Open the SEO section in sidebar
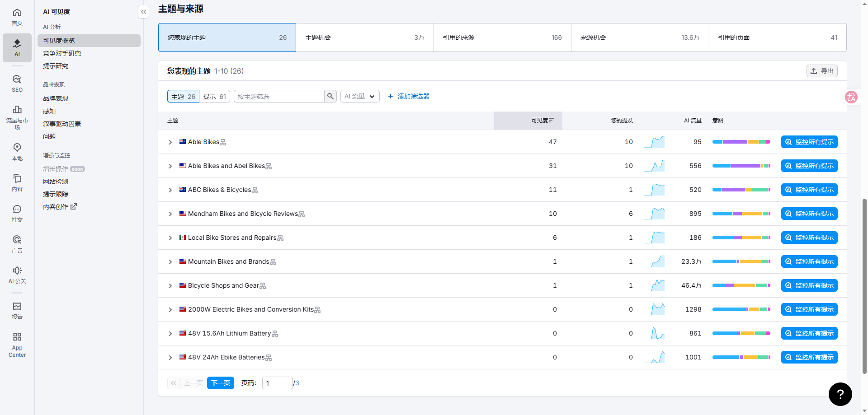The image size is (868, 415). coord(17,84)
